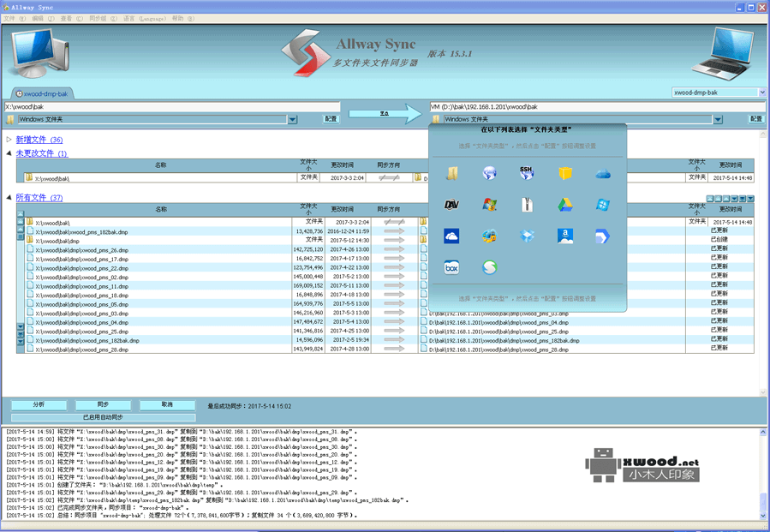Viewport: 770px width, 532px height.
Task: Click 已启用自动同步 button
Action: point(103,417)
